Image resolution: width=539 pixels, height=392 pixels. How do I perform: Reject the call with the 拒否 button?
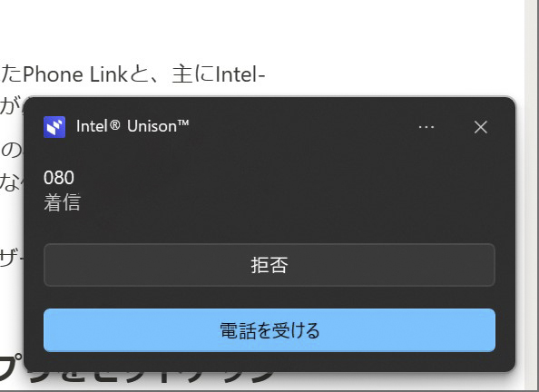[x=269, y=265]
